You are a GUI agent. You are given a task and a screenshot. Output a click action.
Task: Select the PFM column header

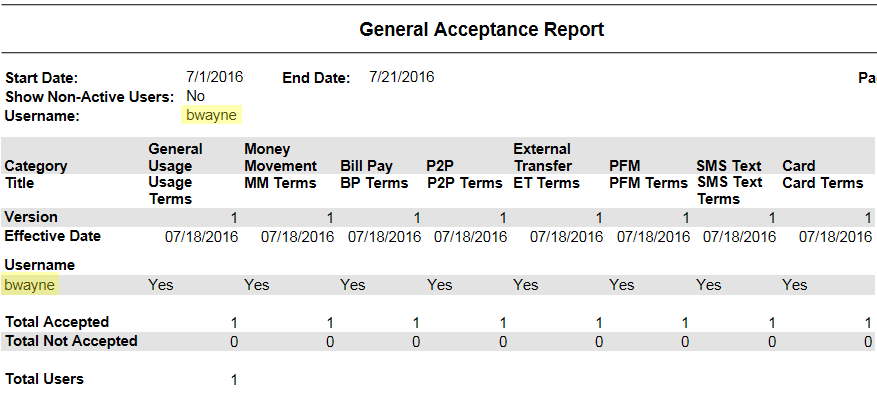[x=625, y=166]
